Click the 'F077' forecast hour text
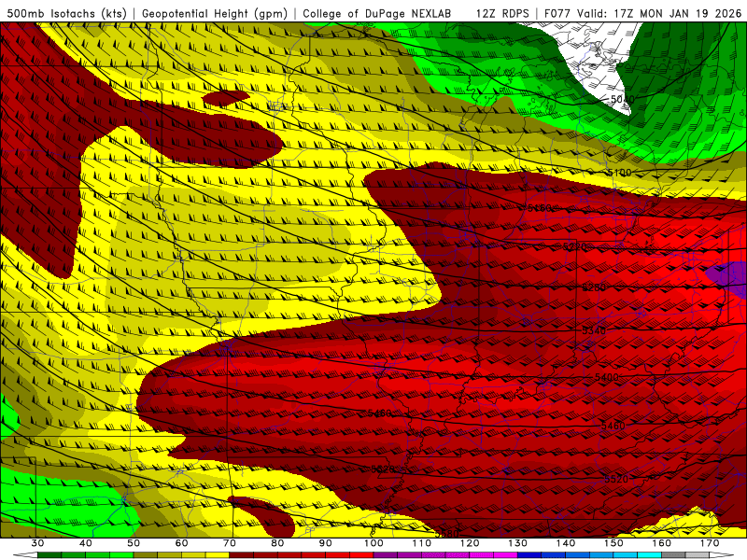Image resolution: width=747 pixels, height=560 pixels. [x=557, y=13]
